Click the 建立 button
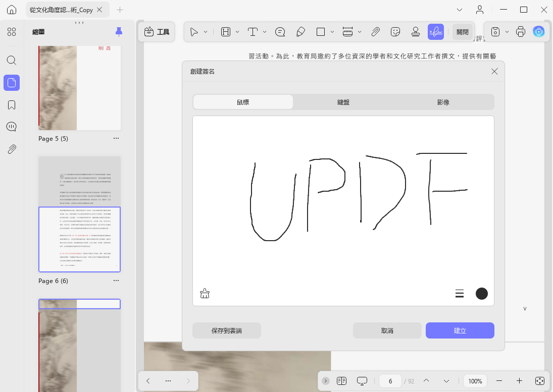This screenshot has width=553, height=392. [460, 330]
